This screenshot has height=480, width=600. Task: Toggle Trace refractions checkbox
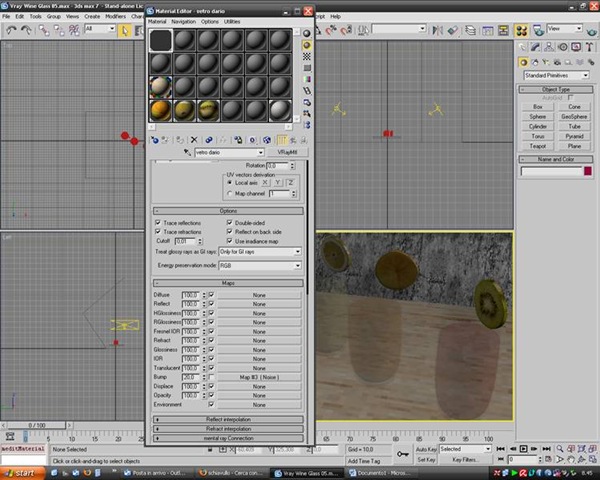point(158,232)
